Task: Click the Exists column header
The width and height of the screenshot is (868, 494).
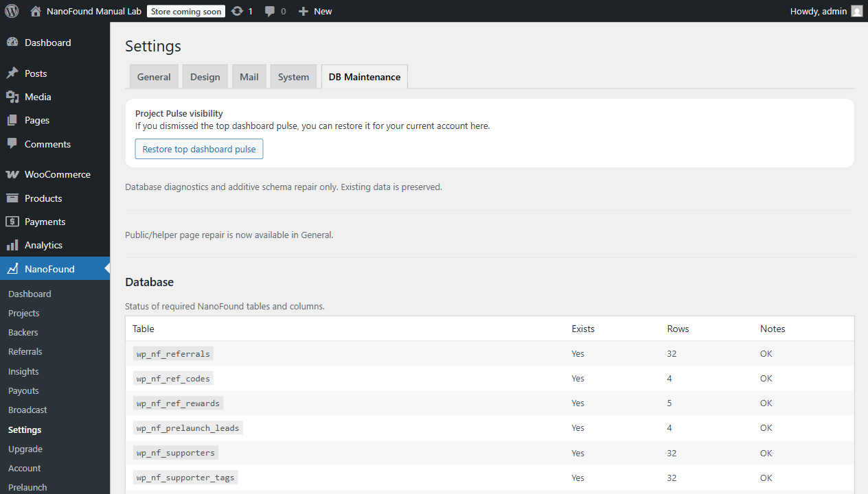Action: 583,329
